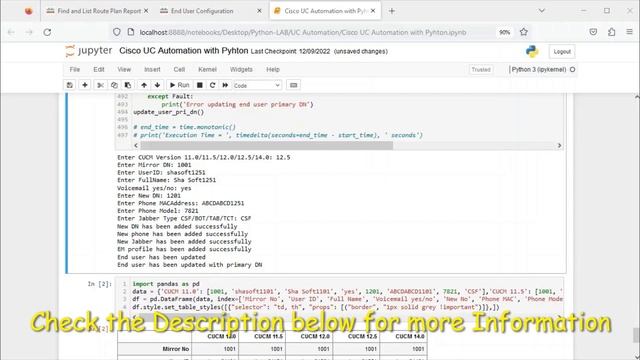The image size is (640, 360).
Task: Open the Edit menu
Action: (x=99, y=69)
